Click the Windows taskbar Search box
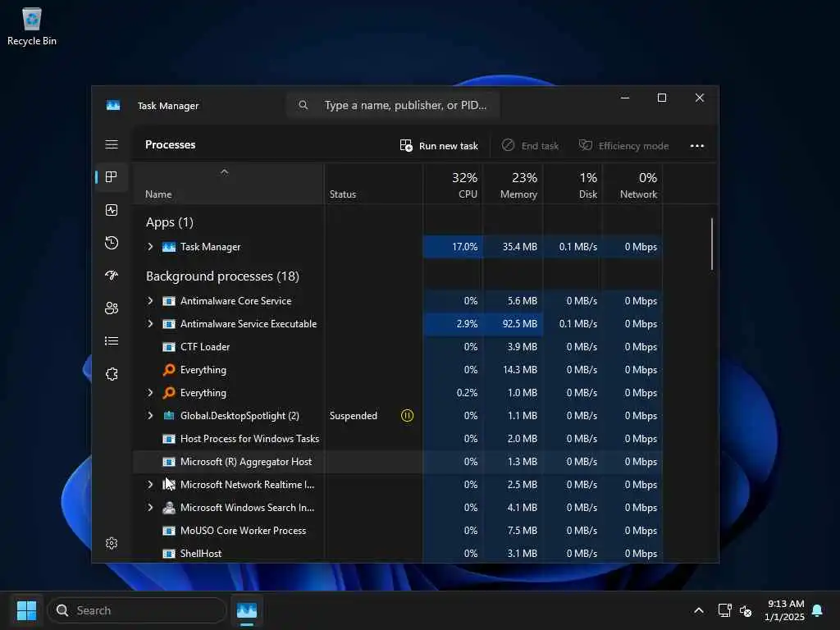840x630 pixels. [x=137, y=610]
